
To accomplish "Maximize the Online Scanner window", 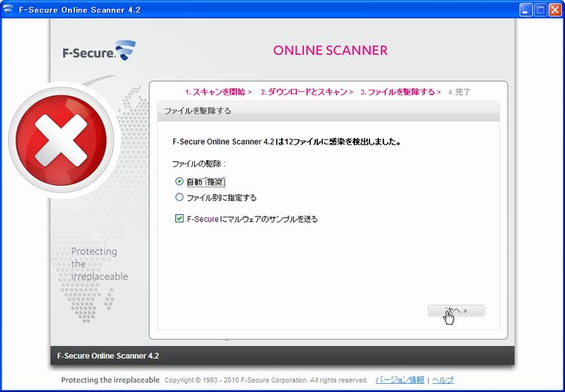I will (541, 10).
